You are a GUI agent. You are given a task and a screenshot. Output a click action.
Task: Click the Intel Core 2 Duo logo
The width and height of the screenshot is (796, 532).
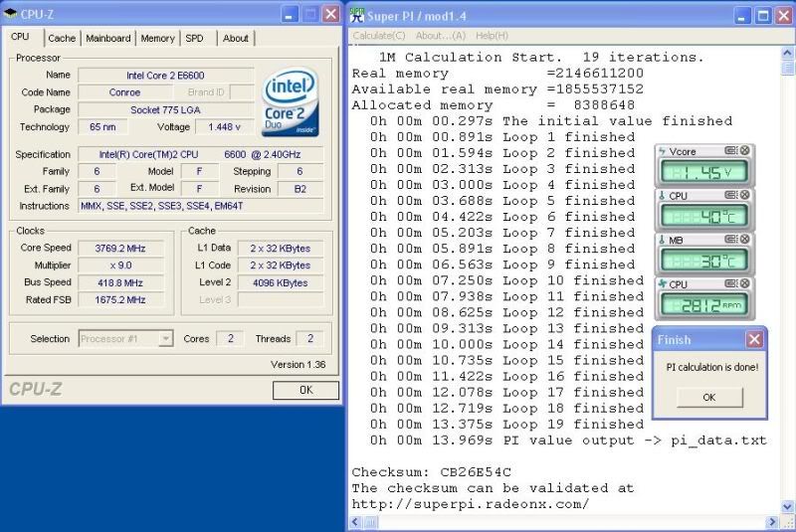coord(291,102)
